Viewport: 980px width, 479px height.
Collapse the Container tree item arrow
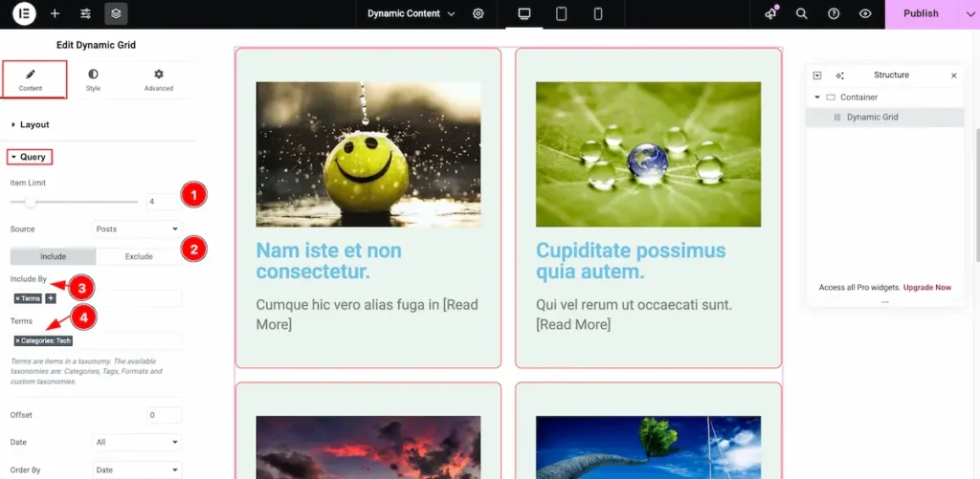click(x=817, y=98)
